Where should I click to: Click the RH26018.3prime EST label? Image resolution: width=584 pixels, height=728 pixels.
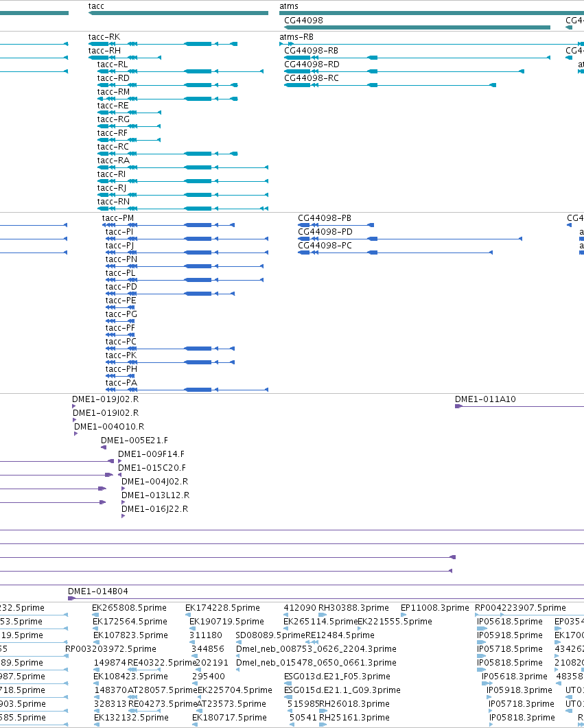(354, 704)
